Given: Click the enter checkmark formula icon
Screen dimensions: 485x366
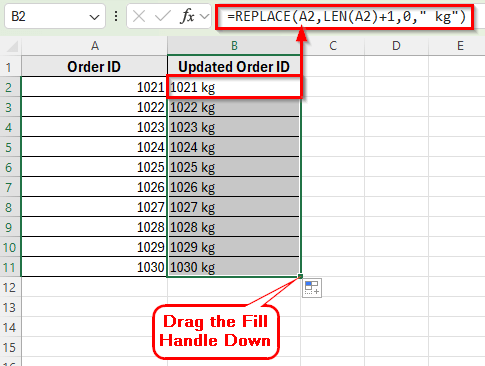Looking at the screenshot, I should tap(163, 16).
